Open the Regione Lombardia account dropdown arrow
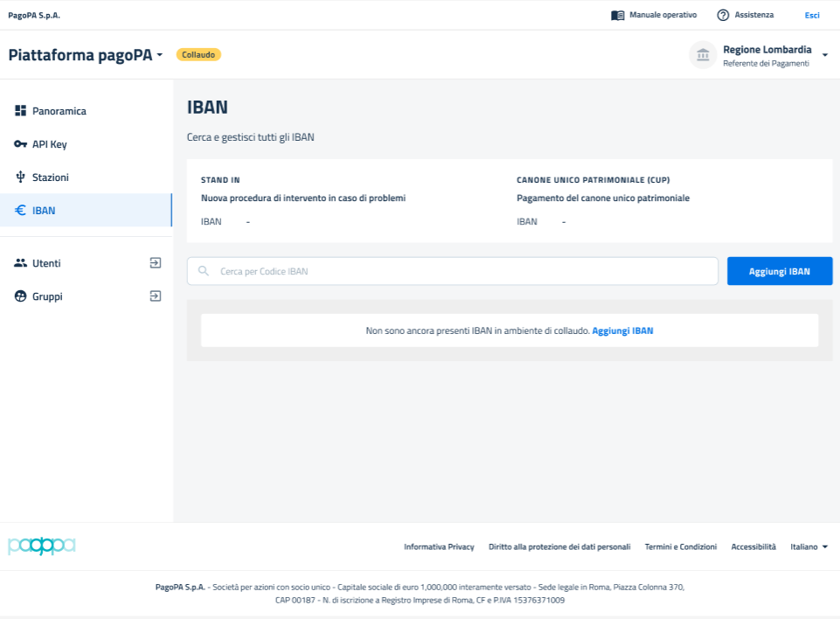Viewport: 840px width, 619px height. [x=825, y=55]
